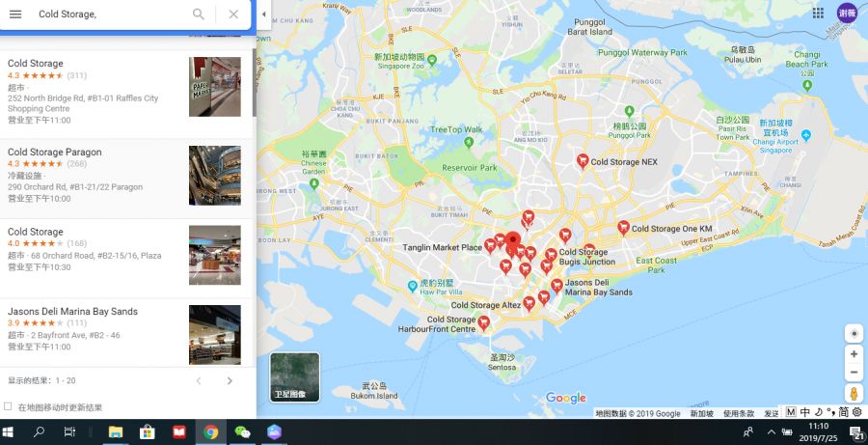This screenshot has height=445, width=868.
Task: Show my current location
Action: click(854, 334)
